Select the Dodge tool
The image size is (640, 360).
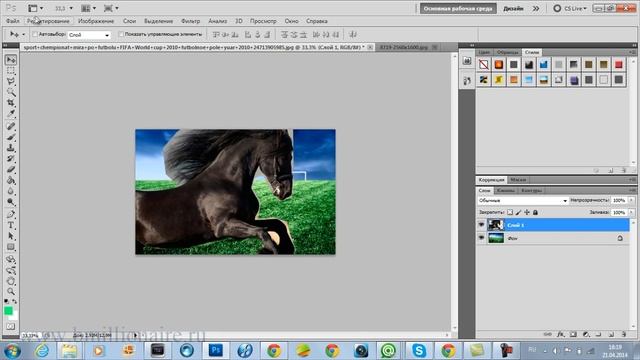[x=11, y=201]
